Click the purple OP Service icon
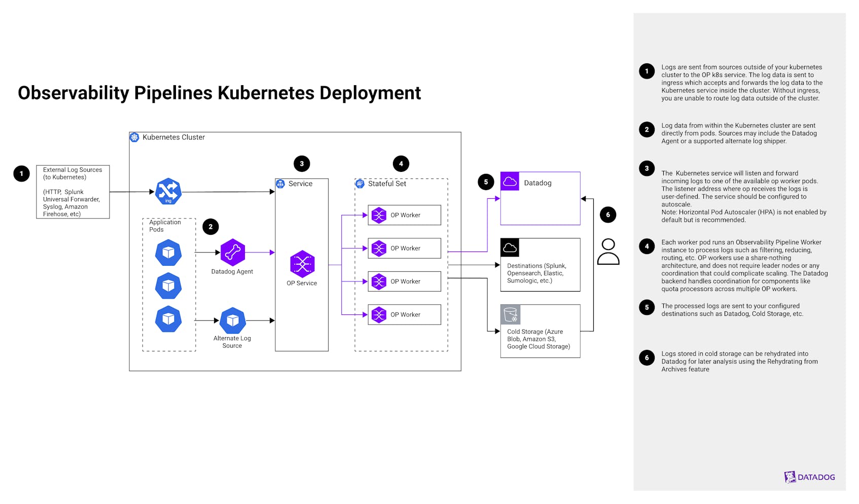Viewport: 859px width, 504px height. pyautogui.click(x=302, y=264)
